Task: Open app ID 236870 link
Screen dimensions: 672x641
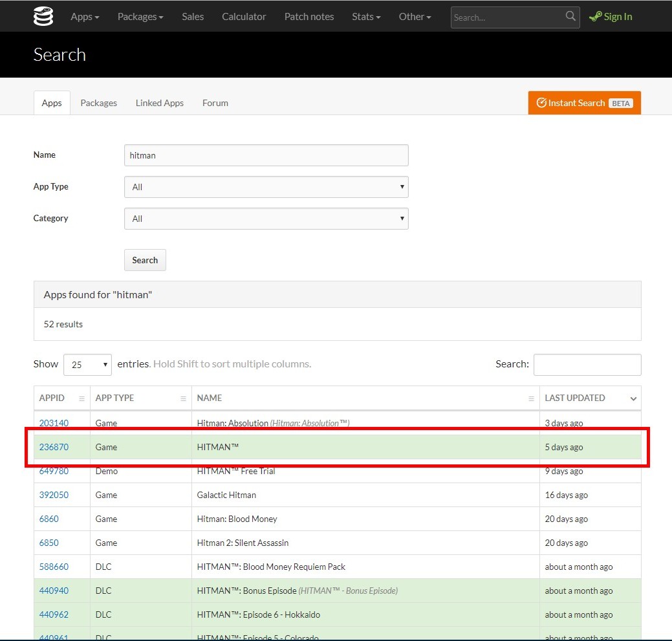Action: click(x=54, y=447)
